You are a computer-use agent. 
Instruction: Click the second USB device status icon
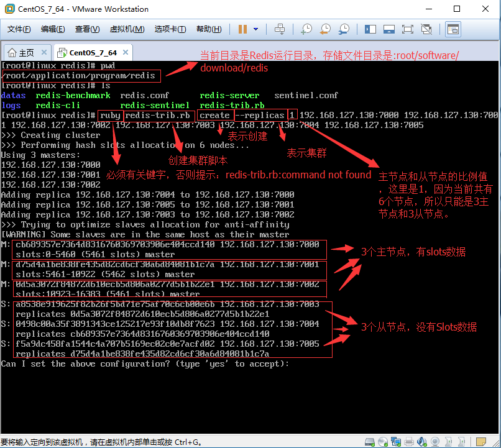coord(461,442)
